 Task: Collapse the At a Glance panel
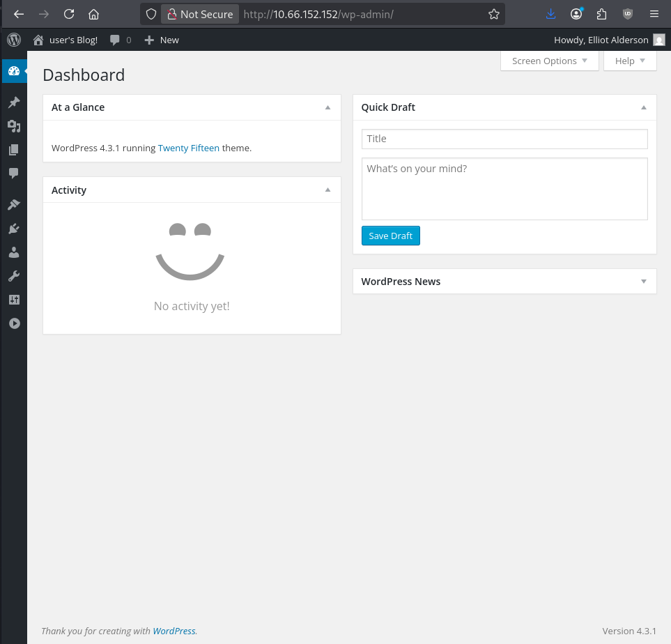tap(327, 107)
